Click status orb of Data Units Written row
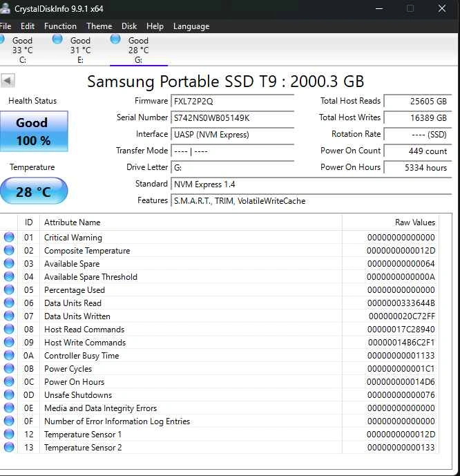This screenshot has height=476, width=460. (x=9, y=316)
